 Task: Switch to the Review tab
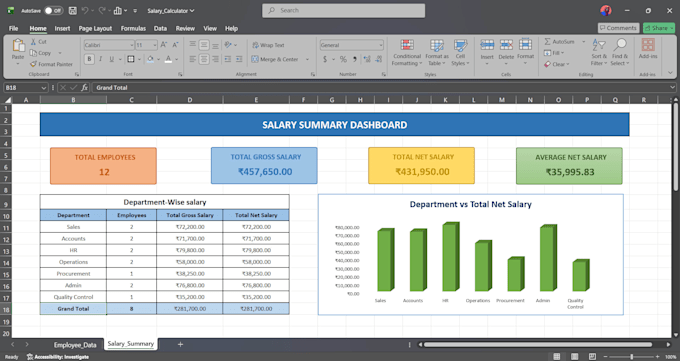pos(185,28)
